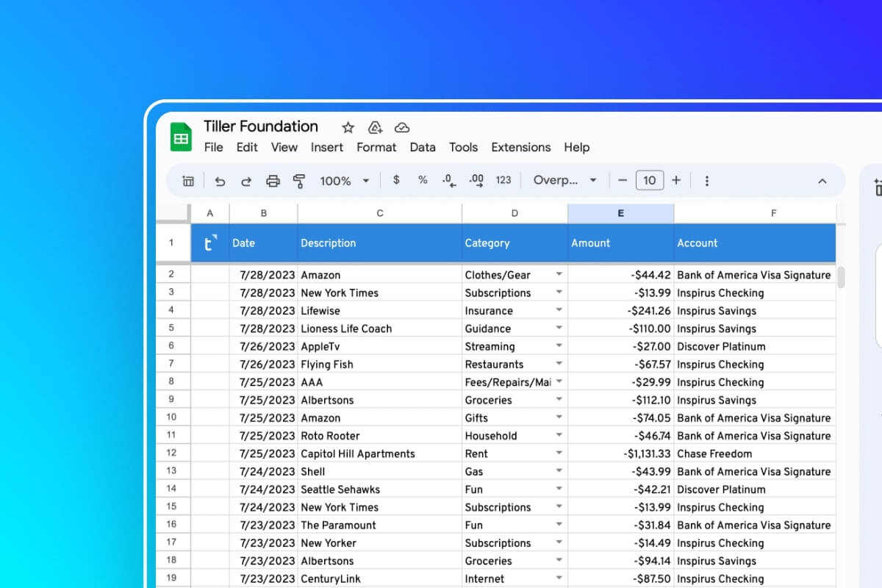882x588 pixels.
Task: Click the Account header cell
Action: pos(755,243)
